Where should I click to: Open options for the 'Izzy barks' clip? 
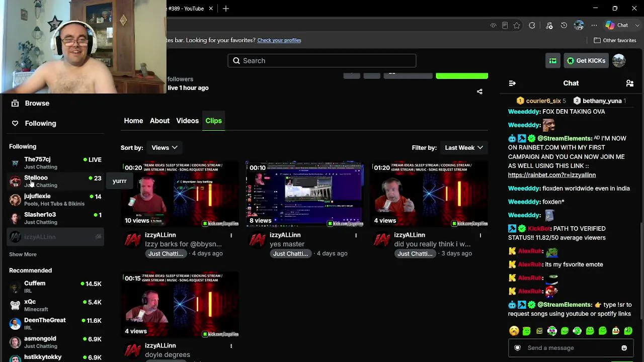pyautogui.click(x=231, y=235)
